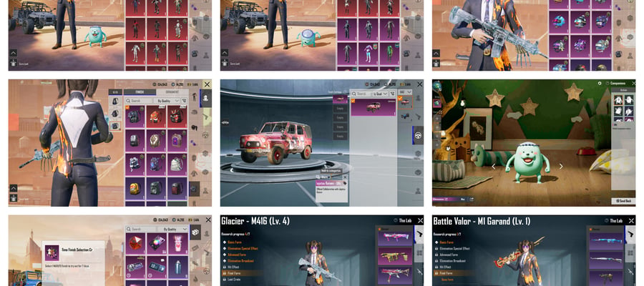Open settings gear in the Companion screen

click(x=600, y=83)
